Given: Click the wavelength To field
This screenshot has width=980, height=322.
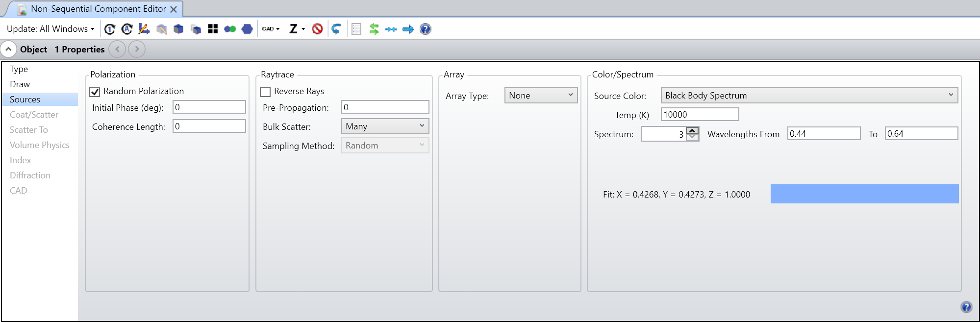Looking at the screenshot, I should [x=922, y=134].
